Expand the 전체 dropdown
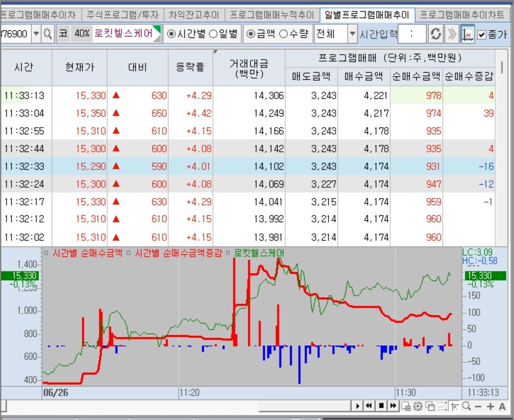514x420 pixels. [352, 34]
